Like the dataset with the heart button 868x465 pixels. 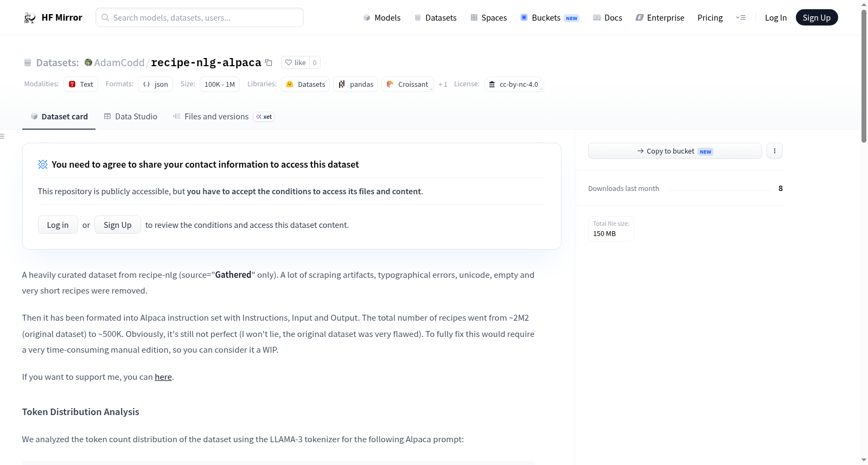tap(296, 62)
